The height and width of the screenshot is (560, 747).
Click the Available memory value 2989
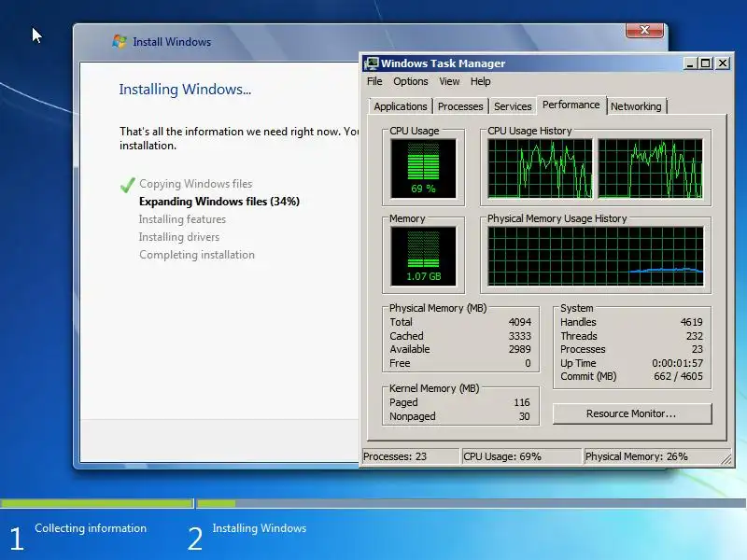pyautogui.click(x=520, y=349)
